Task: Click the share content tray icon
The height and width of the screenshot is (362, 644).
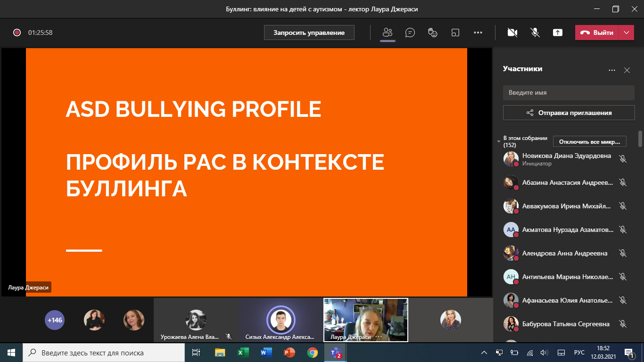Action: point(558,33)
